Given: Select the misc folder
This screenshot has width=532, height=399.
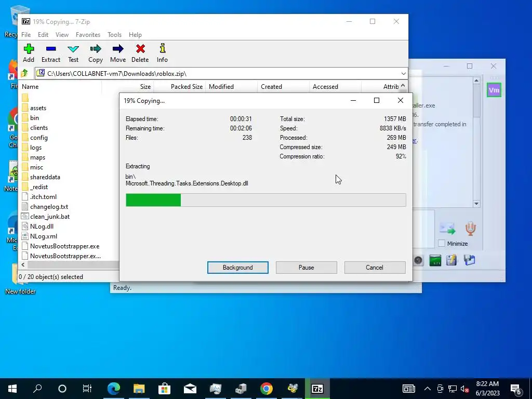Looking at the screenshot, I should tap(36, 167).
